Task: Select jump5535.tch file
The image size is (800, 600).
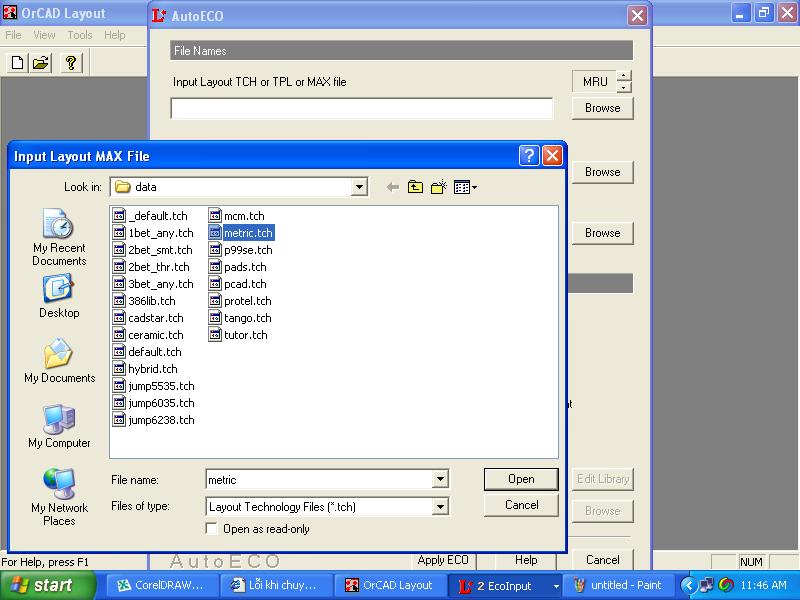Action: pos(154,386)
